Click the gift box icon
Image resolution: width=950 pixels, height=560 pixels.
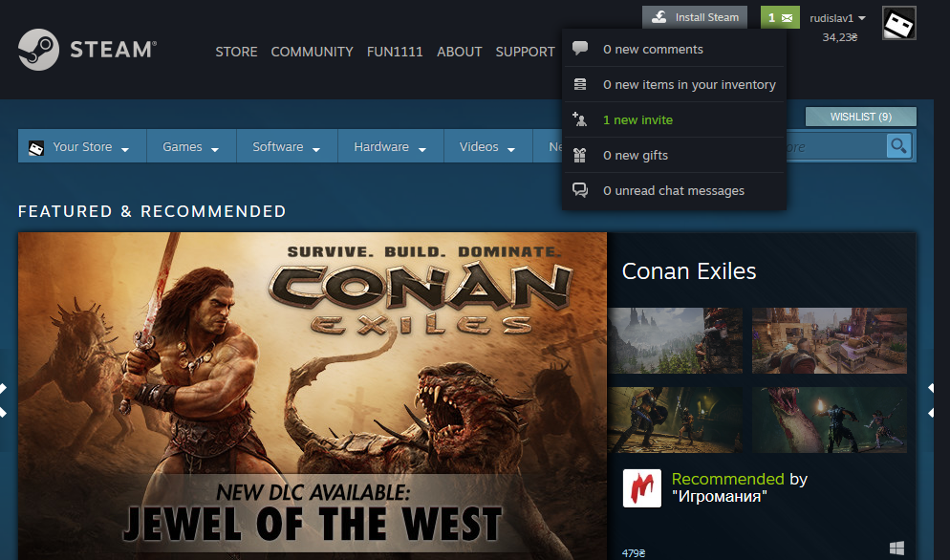[x=580, y=155]
